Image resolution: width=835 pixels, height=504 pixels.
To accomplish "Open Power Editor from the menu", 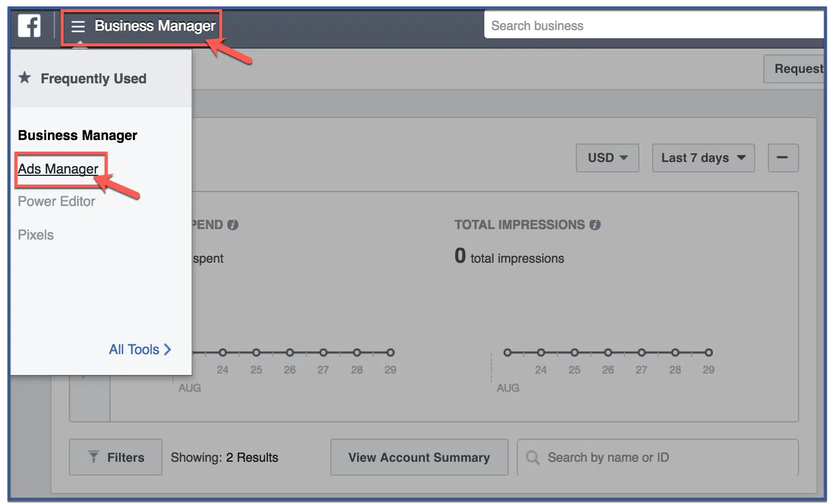I will point(56,201).
